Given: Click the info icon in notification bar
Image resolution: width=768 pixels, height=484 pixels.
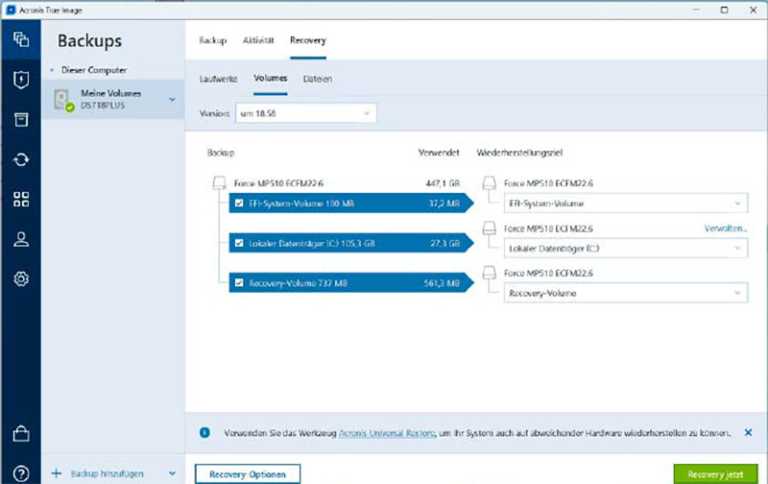Looking at the screenshot, I should coord(205,433).
